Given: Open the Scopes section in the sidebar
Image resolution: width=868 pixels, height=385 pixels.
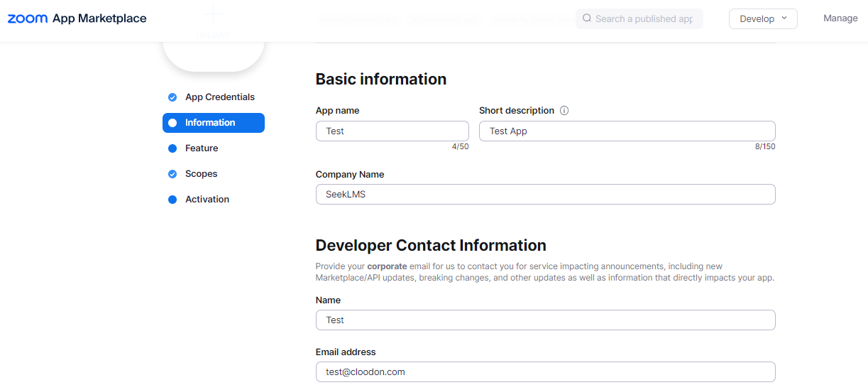Looking at the screenshot, I should (x=201, y=174).
